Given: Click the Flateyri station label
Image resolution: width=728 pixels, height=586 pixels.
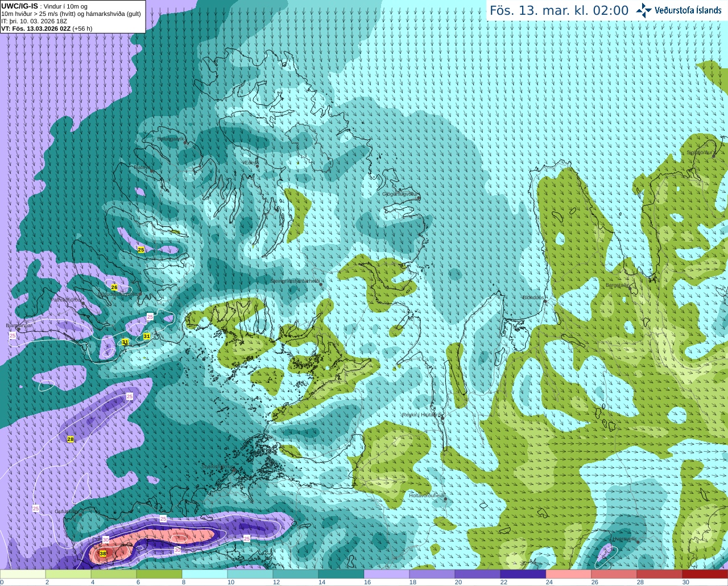Looking at the screenshot, I should [x=142, y=167].
